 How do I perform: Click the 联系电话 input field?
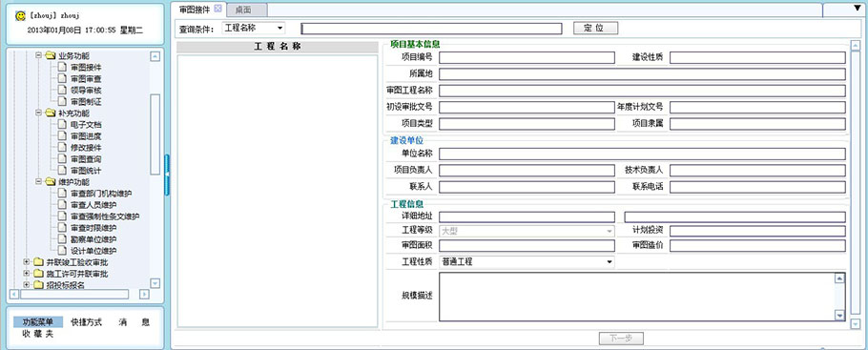coord(757,187)
